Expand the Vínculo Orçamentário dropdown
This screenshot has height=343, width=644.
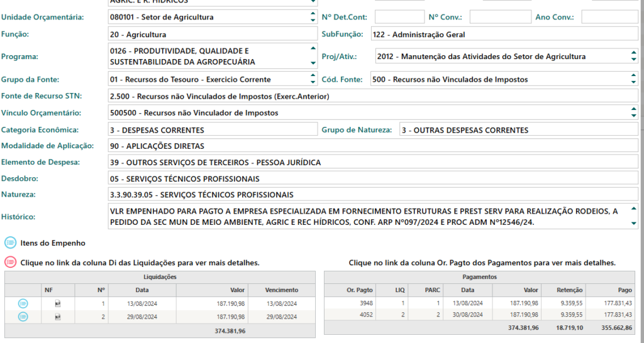pyautogui.click(x=633, y=113)
